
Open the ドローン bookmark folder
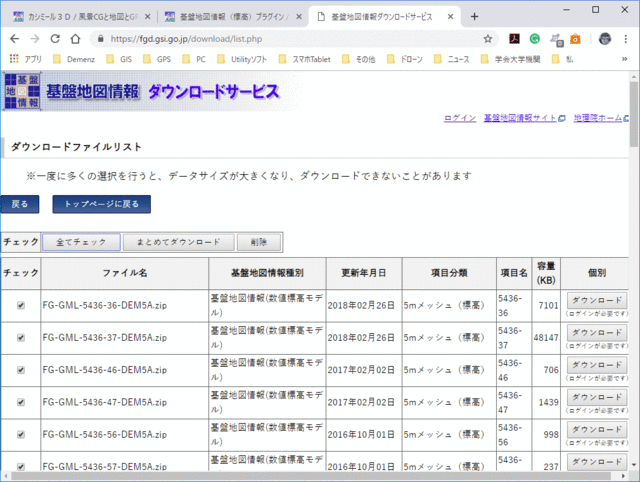pyautogui.click(x=404, y=59)
